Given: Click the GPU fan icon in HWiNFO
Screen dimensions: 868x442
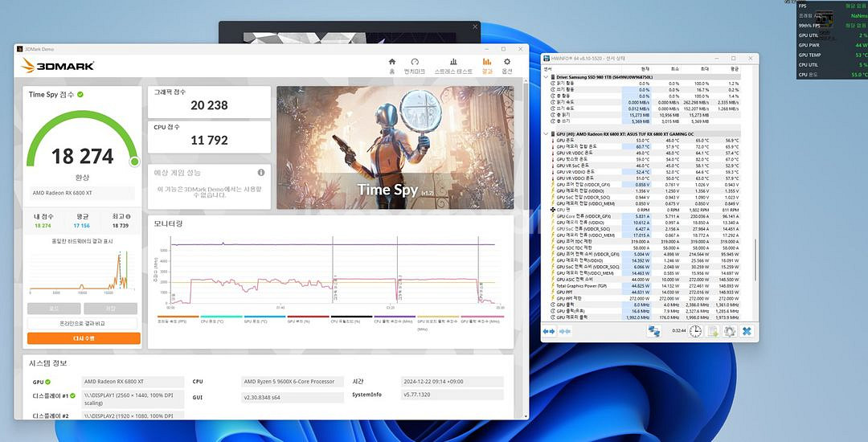Looking at the screenshot, I should 553,210.
